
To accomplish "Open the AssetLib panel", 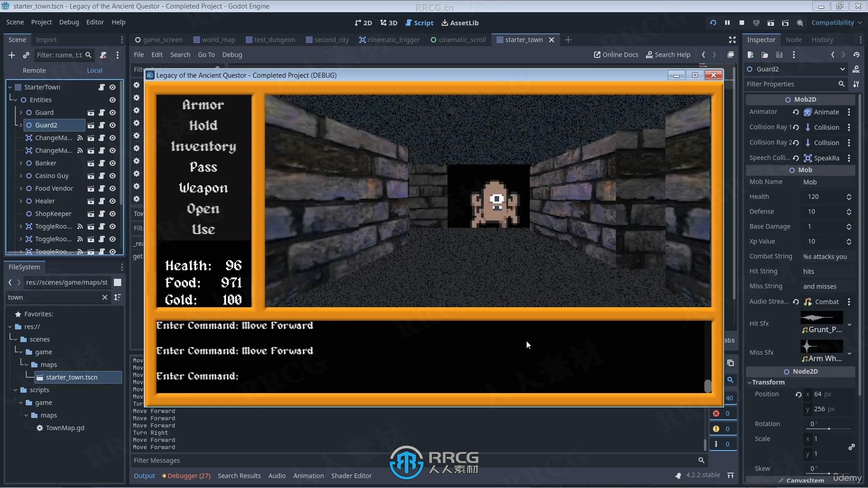I will point(460,23).
